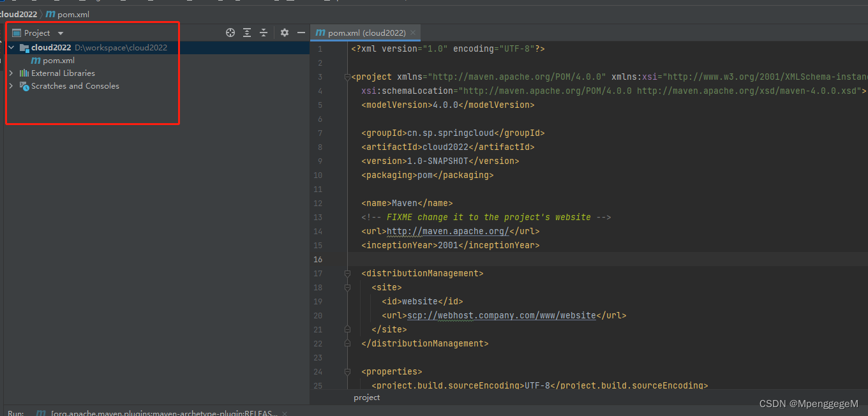The width and height of the screenshot is (868, 416).
Task: Click the Expand All icon in Project panel
Action: [x=247, y=33]
